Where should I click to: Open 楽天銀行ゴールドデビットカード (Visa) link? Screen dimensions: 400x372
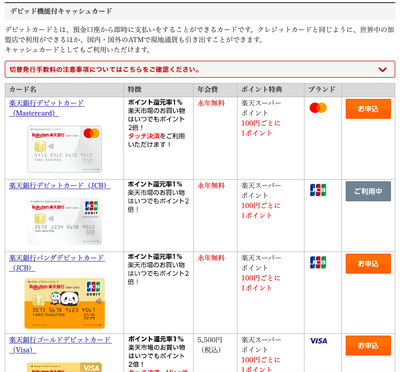(x=60, y=345)
